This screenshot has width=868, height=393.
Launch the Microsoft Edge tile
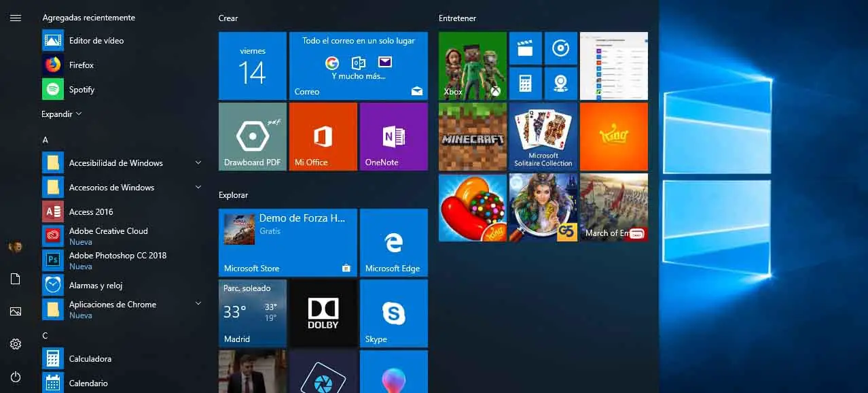point(394,243)
